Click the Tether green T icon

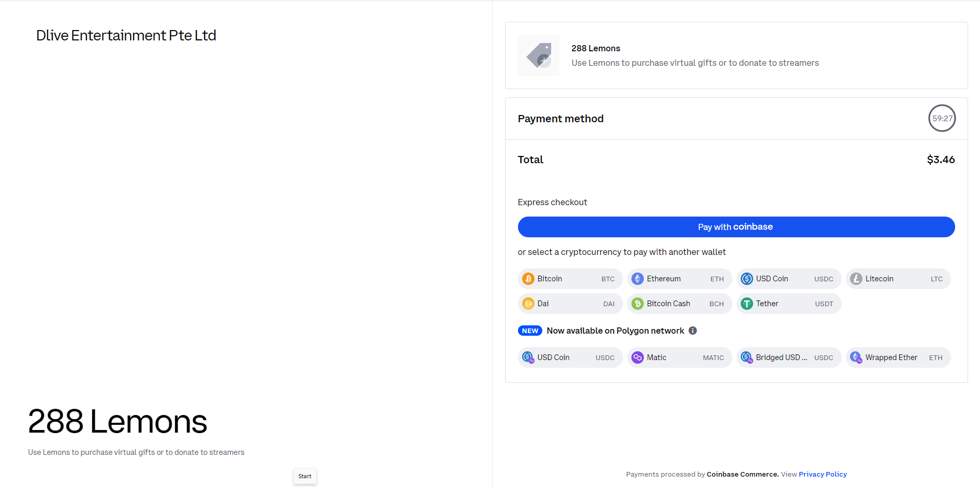pyautogui.click(x=747, y=304)
